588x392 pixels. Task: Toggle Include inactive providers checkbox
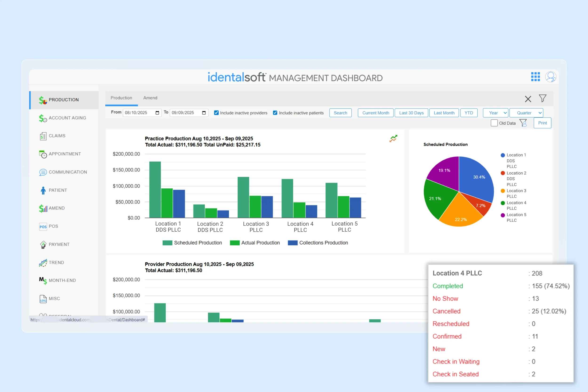point(216,113)
